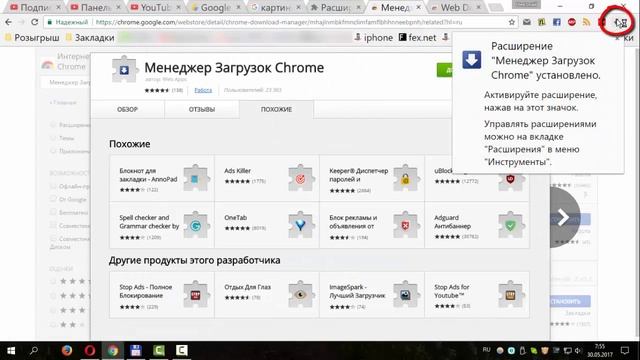This screenshot has width=640, height=360.
Task: Switch to the Подпи... browser tab
Action: 34,7
